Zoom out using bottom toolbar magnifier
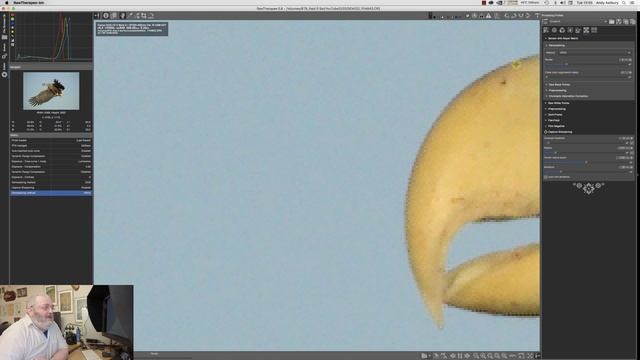 [476, 356]
